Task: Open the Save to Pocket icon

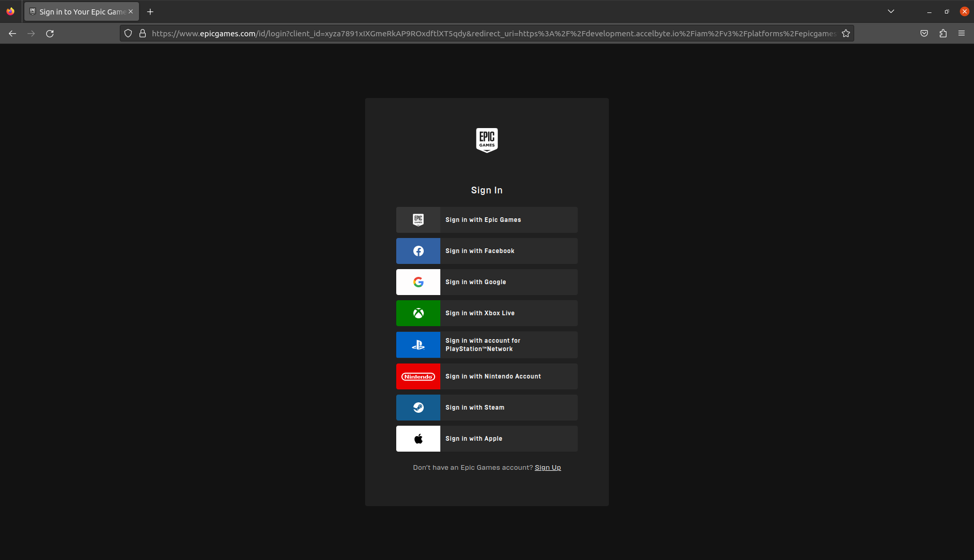Action: [x=924, y=34]
